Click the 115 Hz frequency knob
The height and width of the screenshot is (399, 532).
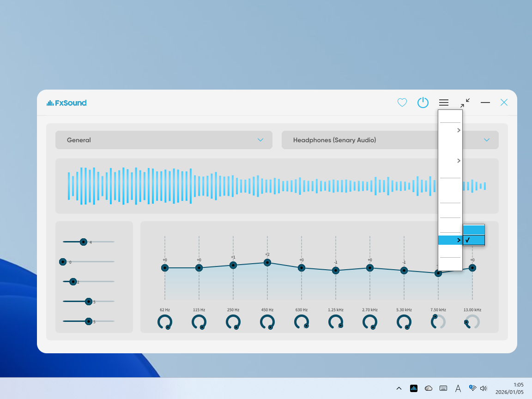click(199, 322)
